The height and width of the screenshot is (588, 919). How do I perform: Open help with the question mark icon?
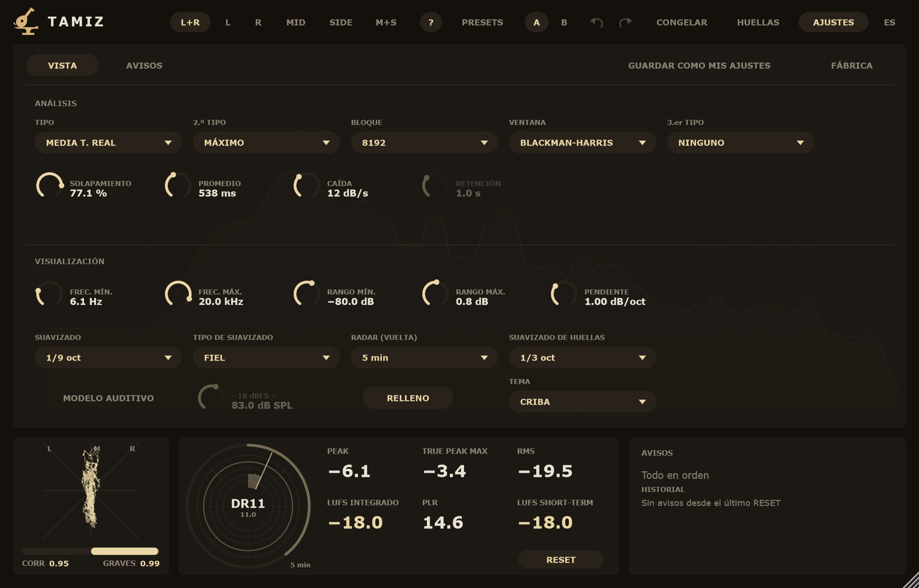[x=431, y=22]
